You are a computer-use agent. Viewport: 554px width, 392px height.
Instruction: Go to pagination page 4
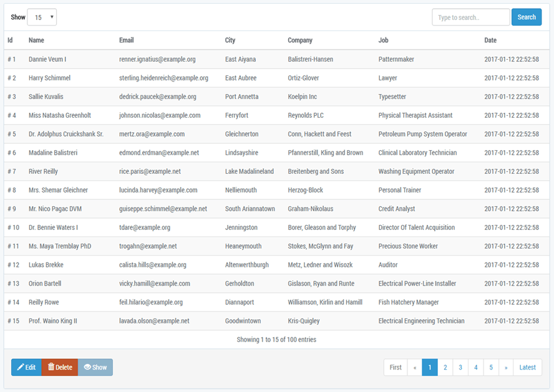[x=476, y=367]
